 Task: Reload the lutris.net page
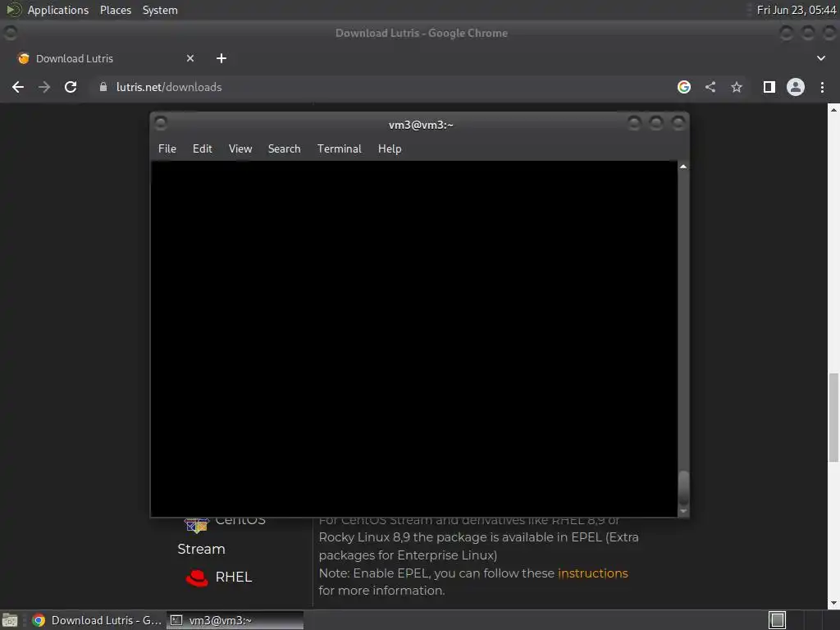pyautogui.click(x=71, y=87)
